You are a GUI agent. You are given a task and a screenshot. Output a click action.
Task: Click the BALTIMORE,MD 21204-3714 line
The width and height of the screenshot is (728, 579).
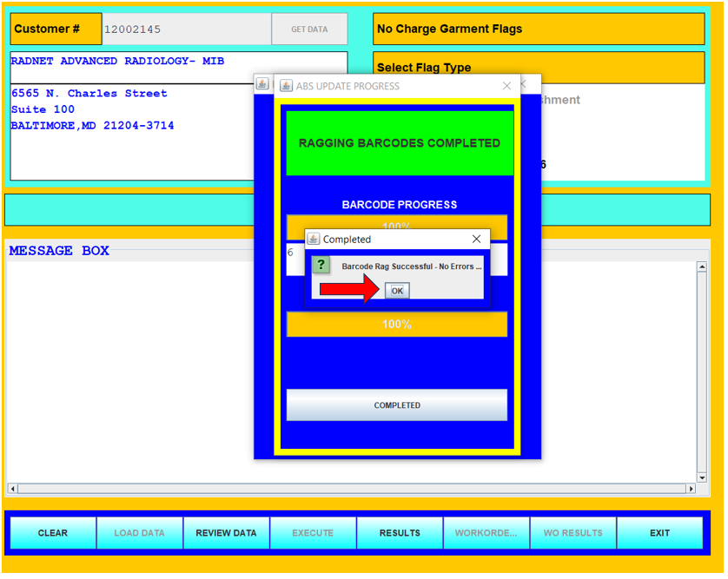click(93, 126)
